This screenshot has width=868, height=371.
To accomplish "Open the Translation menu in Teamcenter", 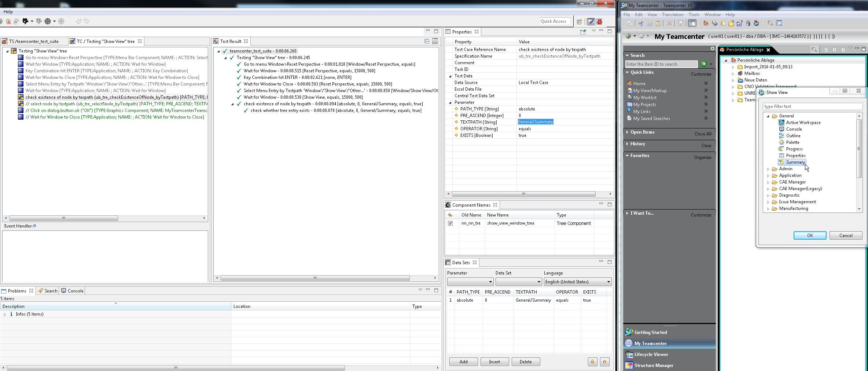I will point(673,15).
